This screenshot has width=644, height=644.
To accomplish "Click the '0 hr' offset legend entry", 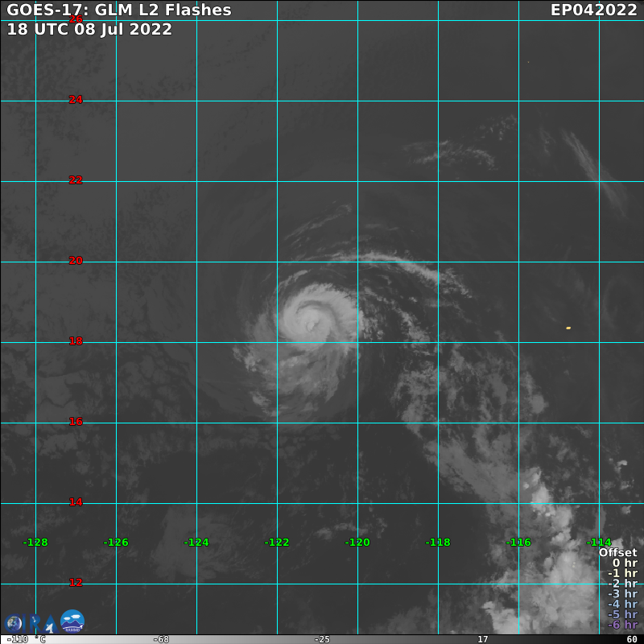I will pyautogui.click(x=625, y=563).
